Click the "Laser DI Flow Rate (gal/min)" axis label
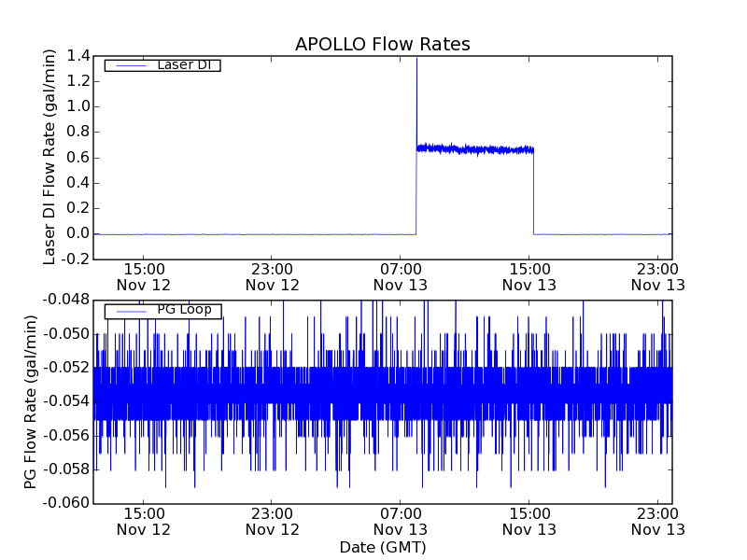 (x=50, y=157)
